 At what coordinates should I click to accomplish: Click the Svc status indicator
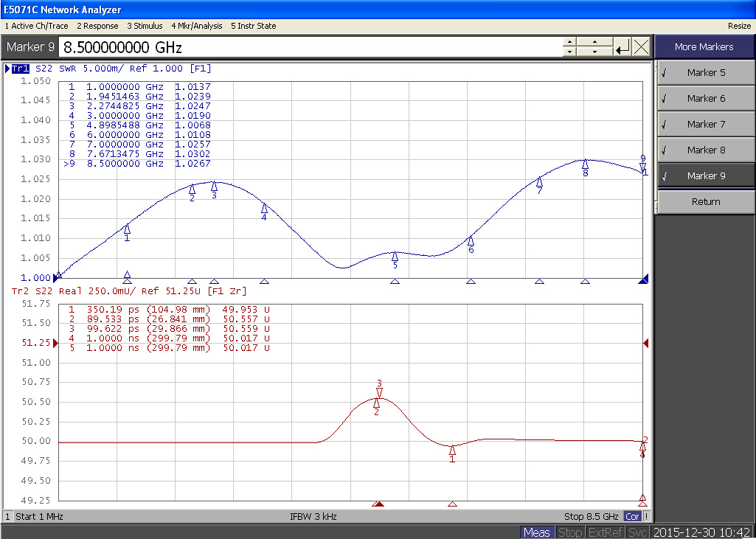click(637, 532)
